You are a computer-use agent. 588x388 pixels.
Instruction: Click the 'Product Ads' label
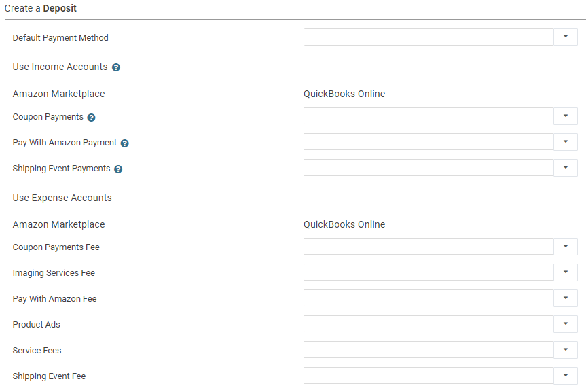click(37, 325)
